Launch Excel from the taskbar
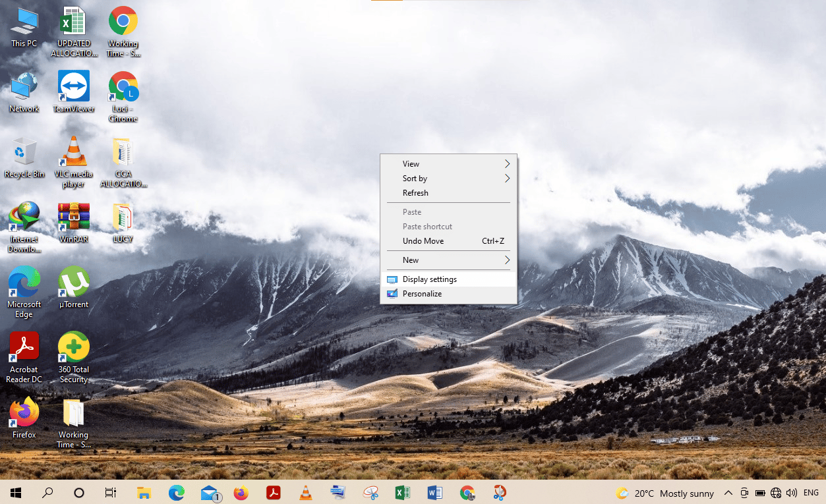The image size is (826, 504). point(403,492)
